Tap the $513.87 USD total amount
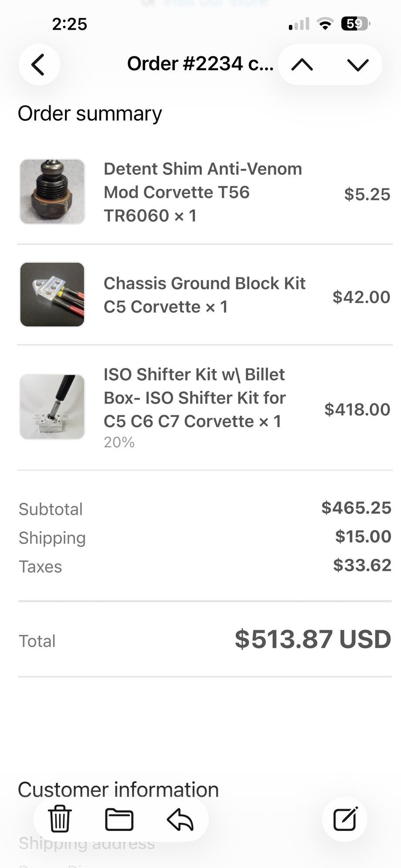The image size is (401, 868). [313, 639]
